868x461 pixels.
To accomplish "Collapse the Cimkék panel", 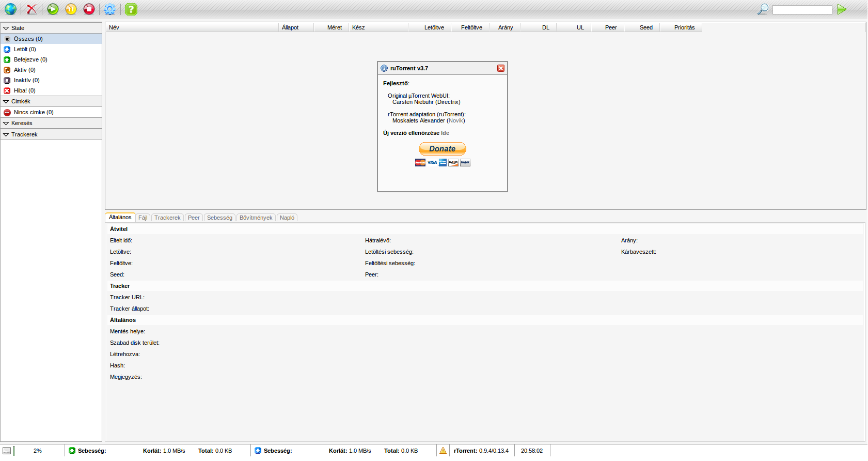I will point(51,101).
